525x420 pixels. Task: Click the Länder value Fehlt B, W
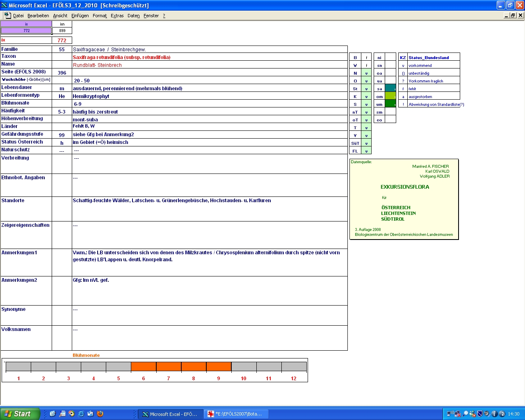pyautogui.click(x=210, y=126)
